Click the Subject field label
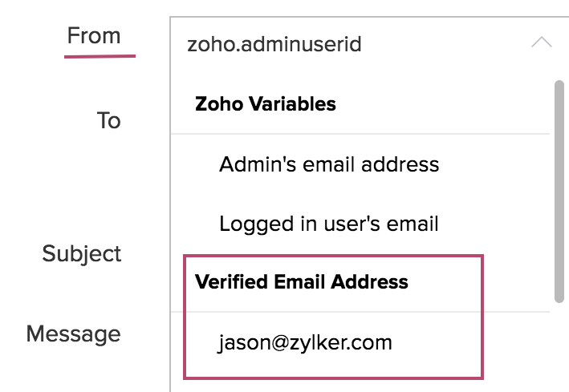569x392 pixels. pyautogui.click(x=82, y=253)
